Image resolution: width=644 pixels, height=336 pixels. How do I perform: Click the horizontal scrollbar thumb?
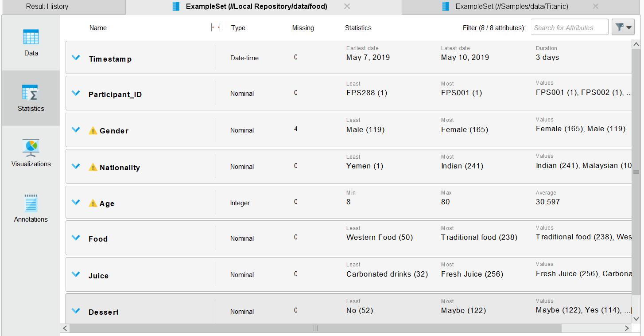pyautogui.click(x=315, y=328)
